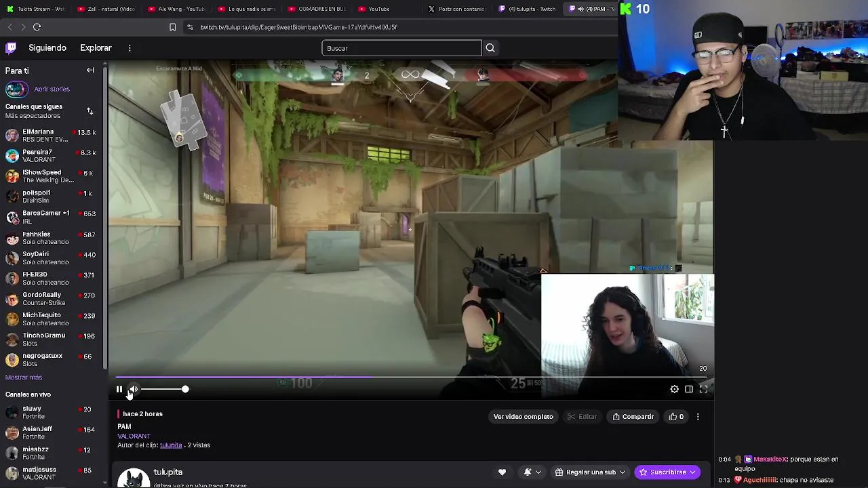
Task: Open miaabzz Fortnite channel
Action: [x=52, y=453]
